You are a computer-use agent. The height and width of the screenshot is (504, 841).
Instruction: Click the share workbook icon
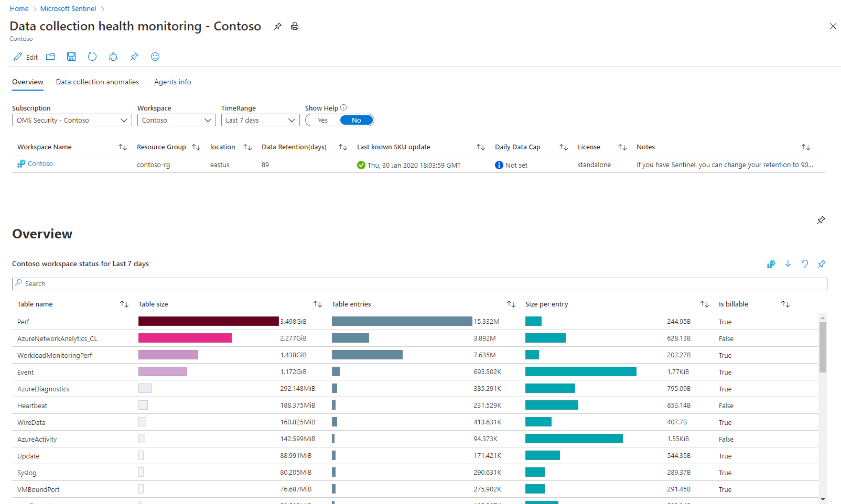click(x=113, y=57)
